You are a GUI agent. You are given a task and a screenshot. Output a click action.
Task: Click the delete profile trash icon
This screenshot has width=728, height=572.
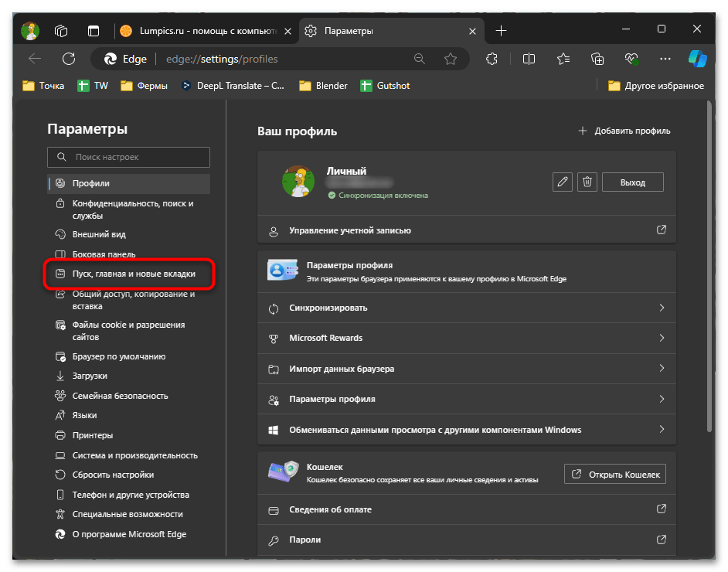click(x=587, y=182)
